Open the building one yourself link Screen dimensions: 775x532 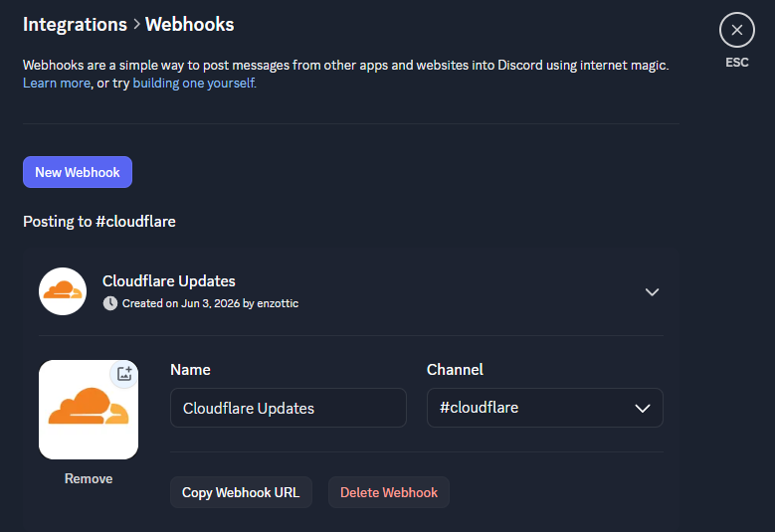[x=194, y=83]
